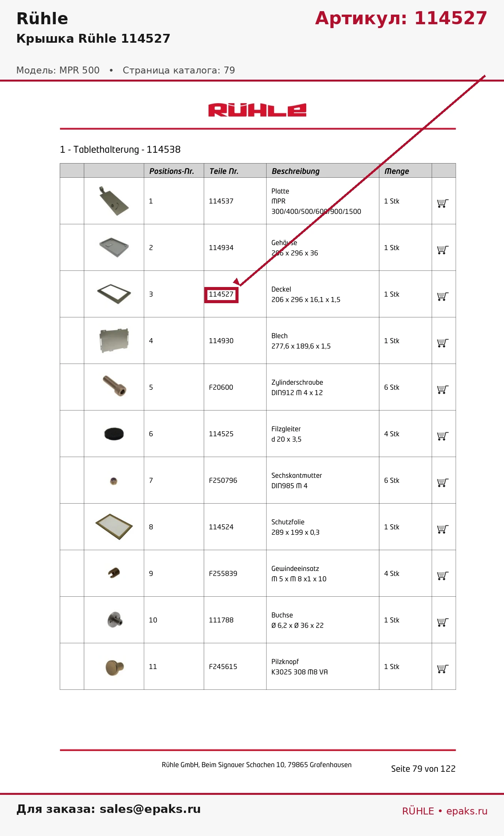Click the Sechskantmutter description text
The width and height of the screenshot is (504, 836).
coord(297,481)
